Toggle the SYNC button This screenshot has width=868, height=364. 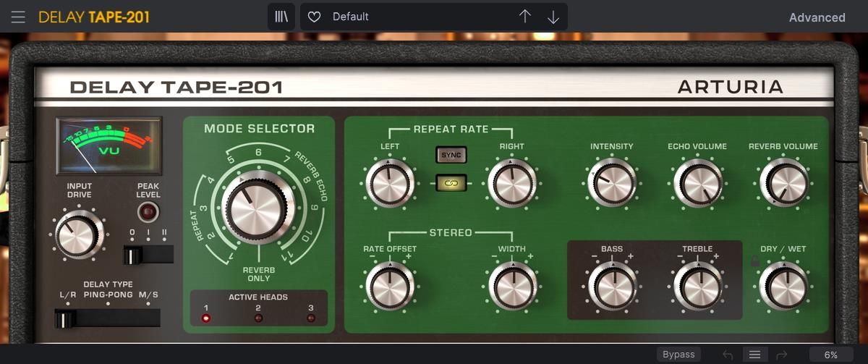451,155
